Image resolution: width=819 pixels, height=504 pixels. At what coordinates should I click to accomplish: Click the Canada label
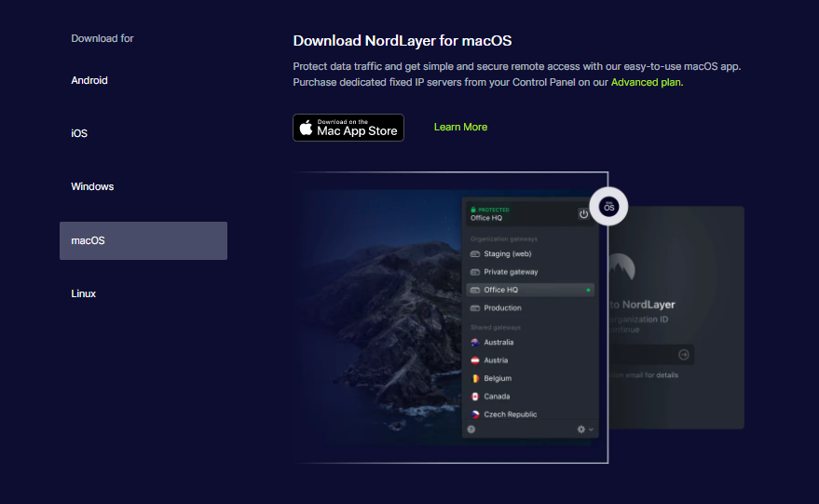coord(497,397)
